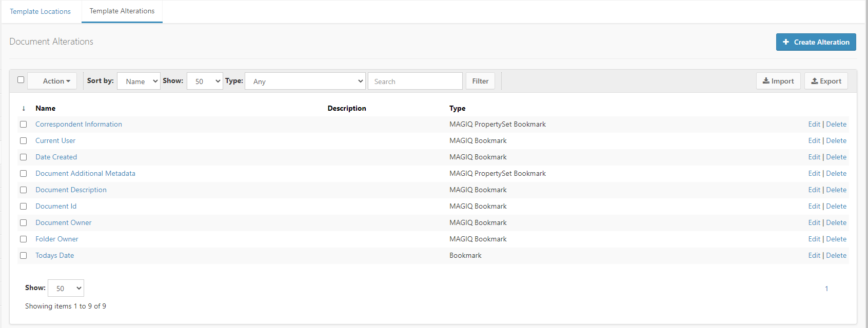This screenshot has height=328, width=868.
Task: Check the Correspondent Information row checkbox
Action: point(24,125)
